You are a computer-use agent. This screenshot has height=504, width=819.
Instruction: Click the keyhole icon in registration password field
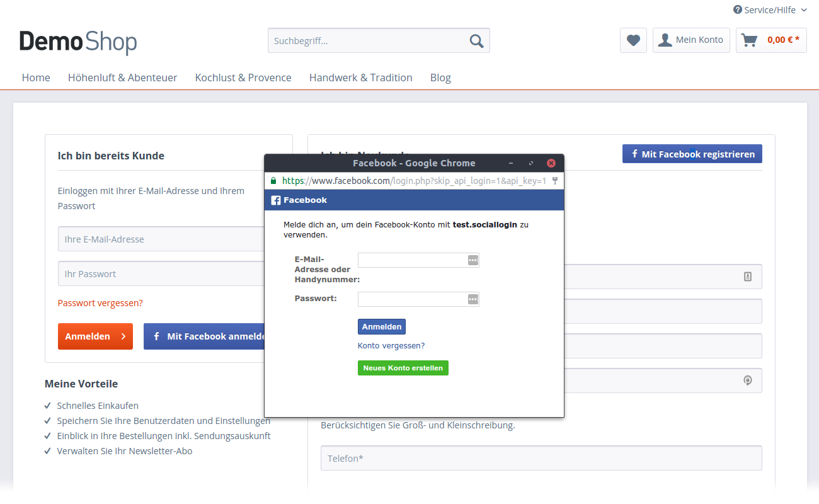[748, 381]
